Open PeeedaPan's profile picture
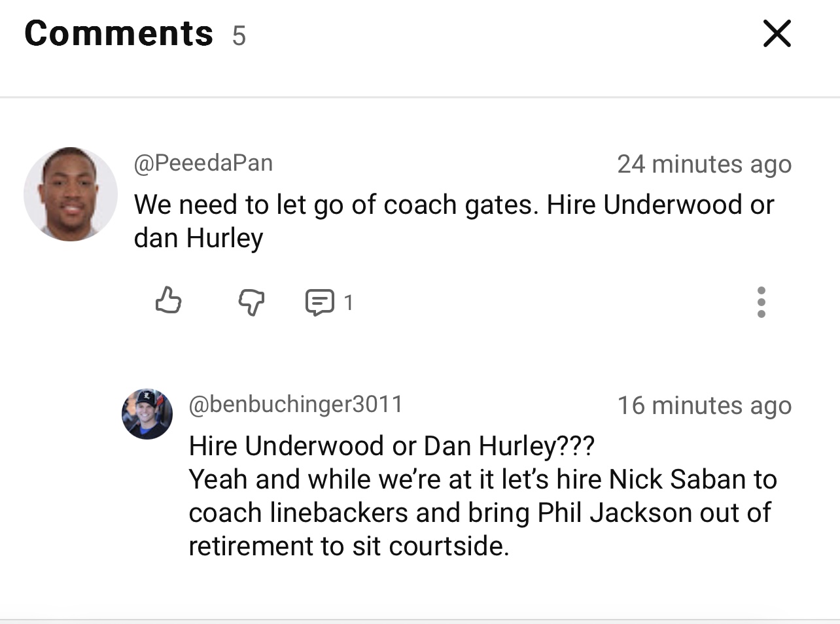 (x=71, y=194)
